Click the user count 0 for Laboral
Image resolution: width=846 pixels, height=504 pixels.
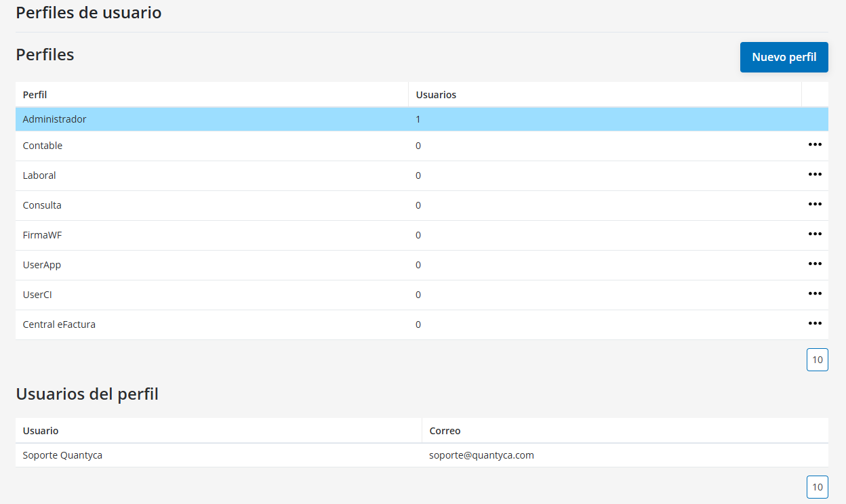[418, 175]
